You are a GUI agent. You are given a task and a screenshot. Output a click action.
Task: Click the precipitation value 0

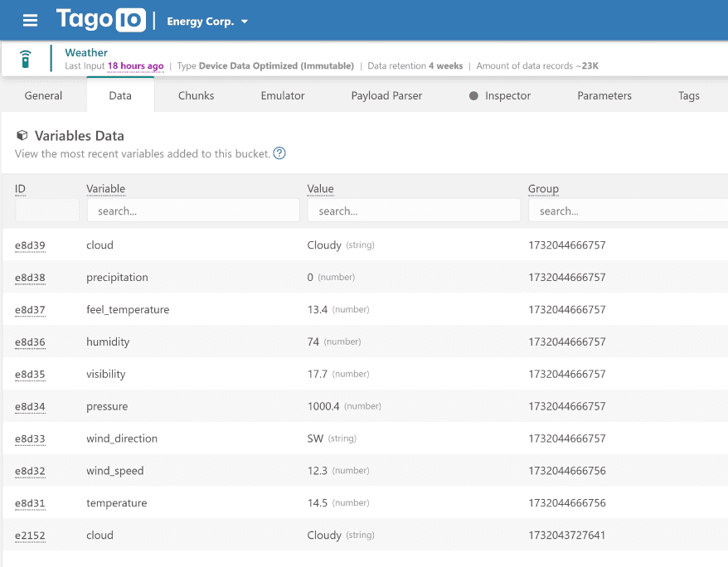tap(310, 278)
